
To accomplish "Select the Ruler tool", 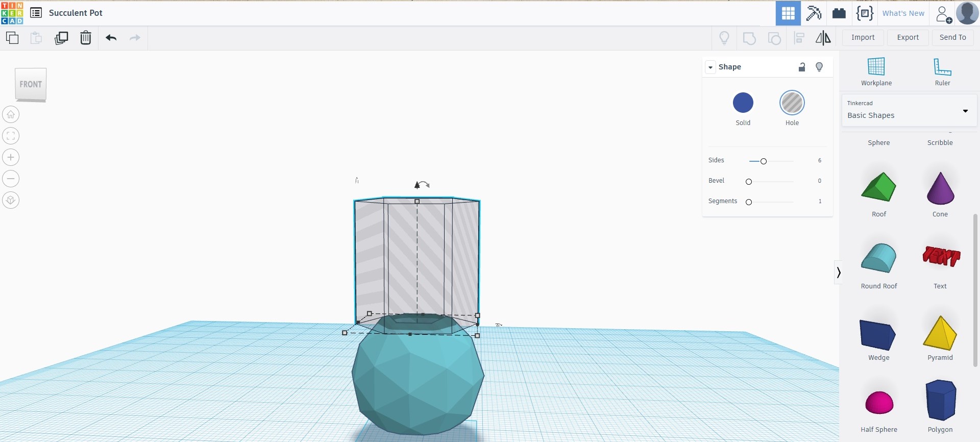I will (x=942, y=71).
